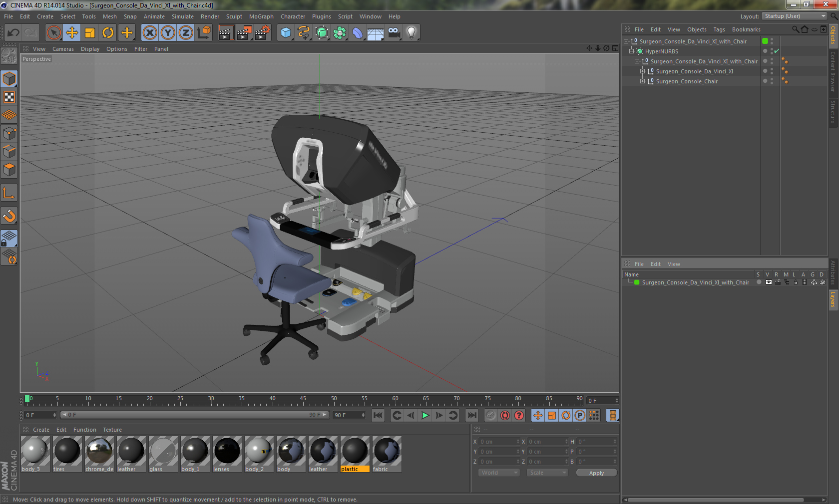Activate the Move tool icon
Image resolution: width=839 pixels, height=504 pixels.
tap(72, 33)
